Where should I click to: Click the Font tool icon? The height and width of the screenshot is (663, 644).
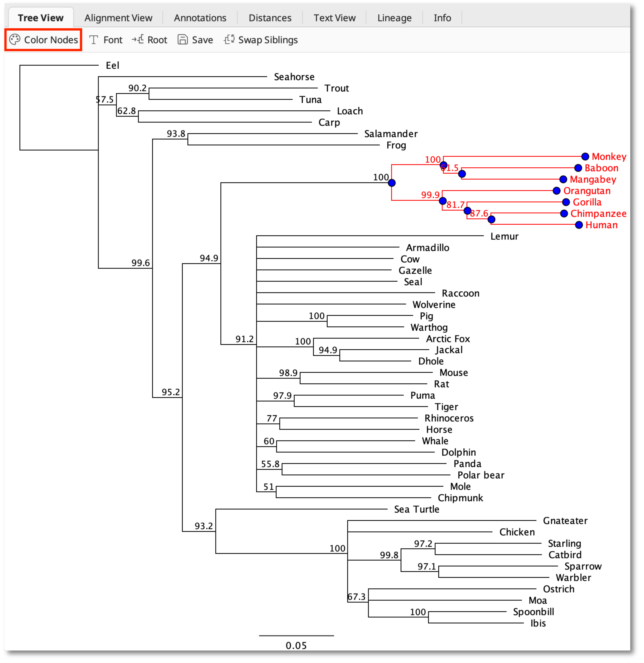[94, 40]
